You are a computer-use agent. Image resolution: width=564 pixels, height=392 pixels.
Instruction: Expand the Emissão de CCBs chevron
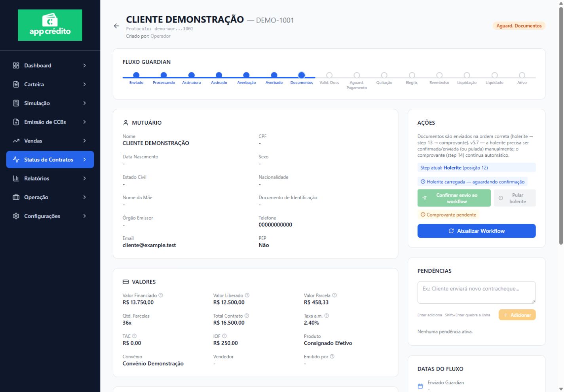tap(84, 122)
